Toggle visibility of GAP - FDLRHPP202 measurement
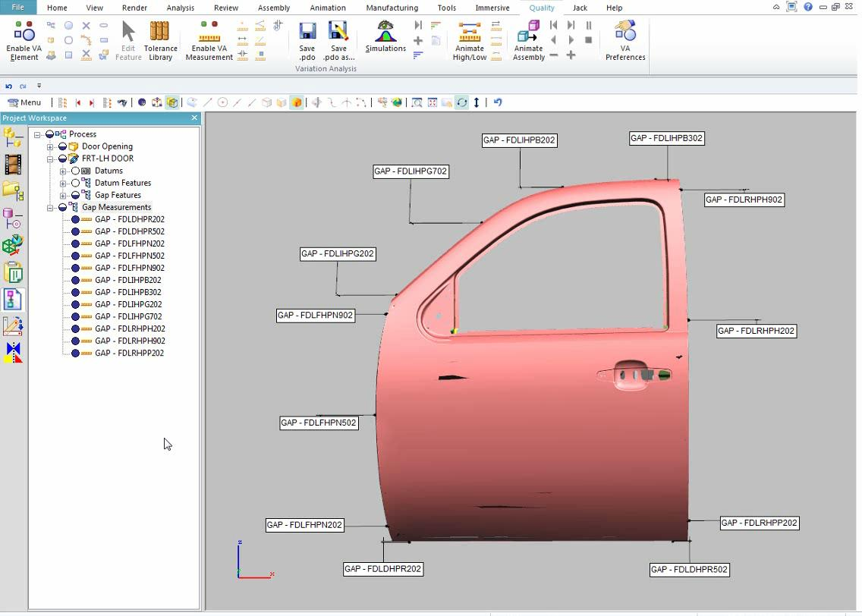 (x=76, y=353)
